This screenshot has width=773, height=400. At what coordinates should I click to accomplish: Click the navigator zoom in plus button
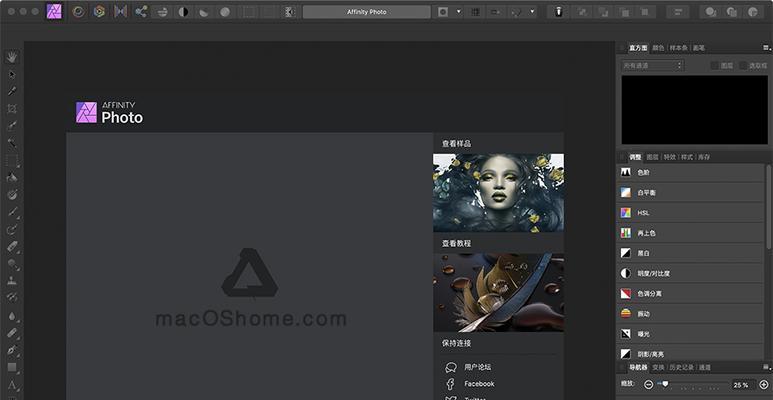click(x=764, y=385)
